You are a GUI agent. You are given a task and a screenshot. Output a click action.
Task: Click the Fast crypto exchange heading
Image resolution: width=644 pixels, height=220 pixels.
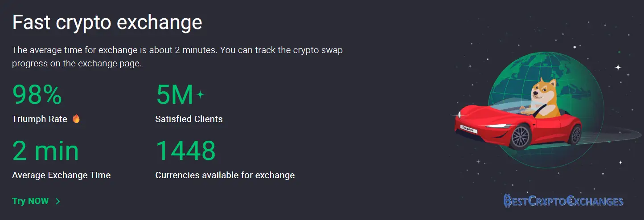point(107,22)
